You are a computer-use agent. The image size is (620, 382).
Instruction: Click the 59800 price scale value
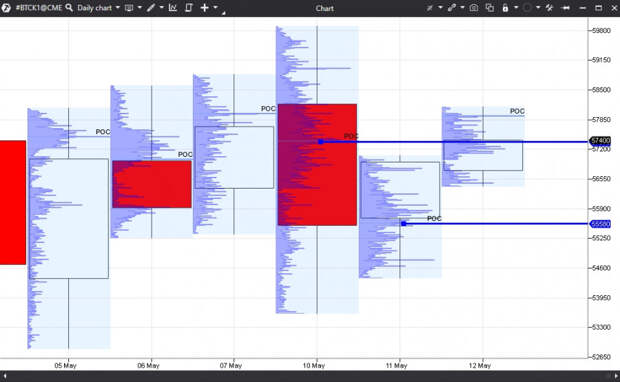click(601, 30)
